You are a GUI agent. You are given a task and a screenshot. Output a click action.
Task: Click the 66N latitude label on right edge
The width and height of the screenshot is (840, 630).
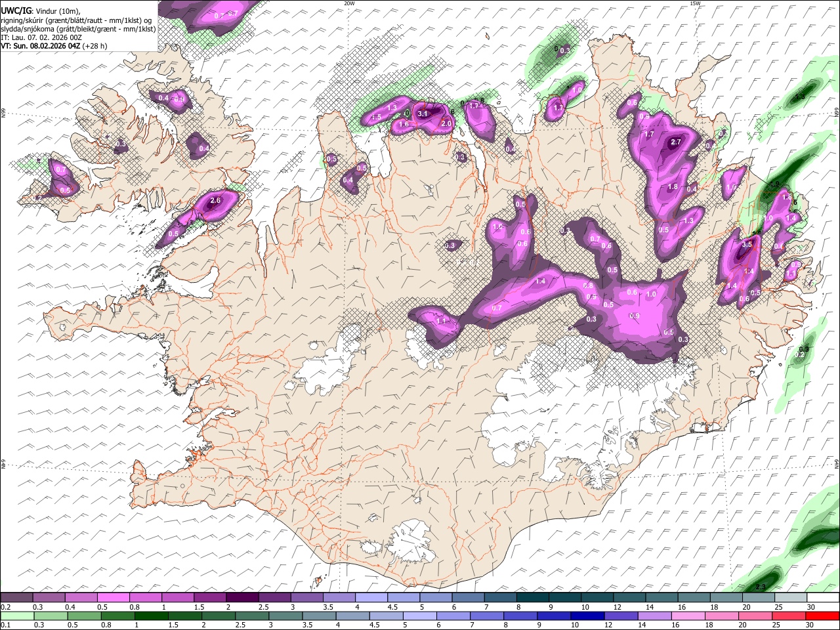[x=837, y=113]
